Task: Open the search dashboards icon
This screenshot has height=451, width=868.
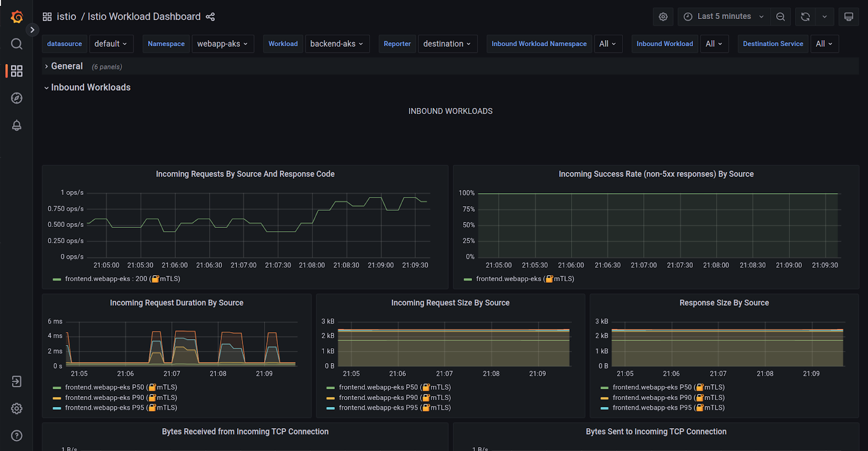Action: (17, 44)
